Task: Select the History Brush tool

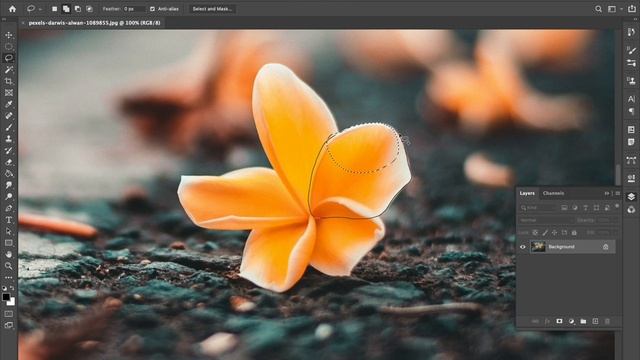Action: coord(9,151)
